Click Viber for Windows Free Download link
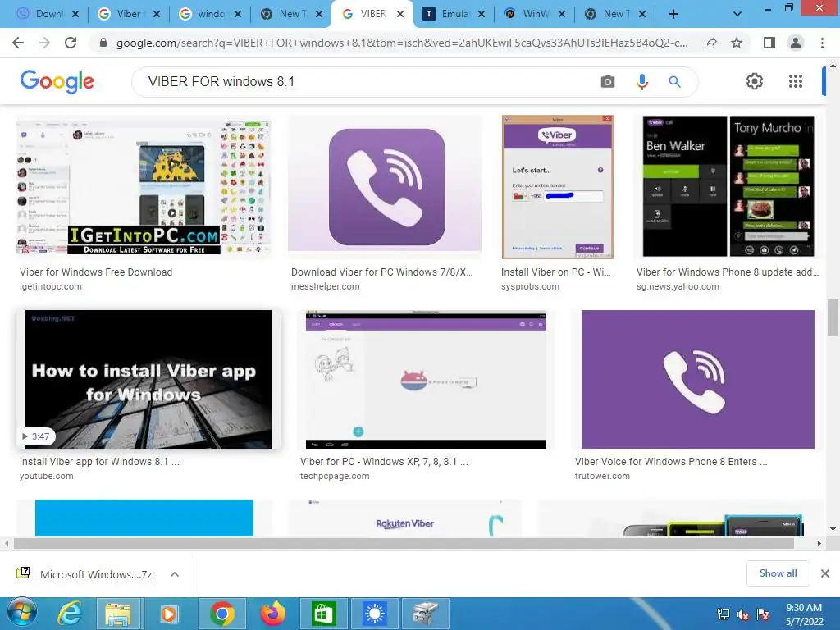Image resolution: width=840 pixels, height=630 pixels. coord(96,272)
